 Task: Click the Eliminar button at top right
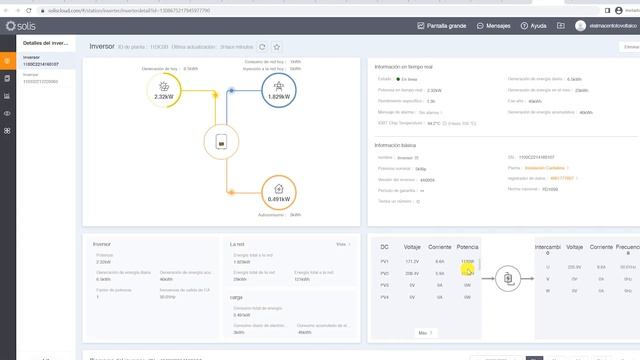point(631,47)
